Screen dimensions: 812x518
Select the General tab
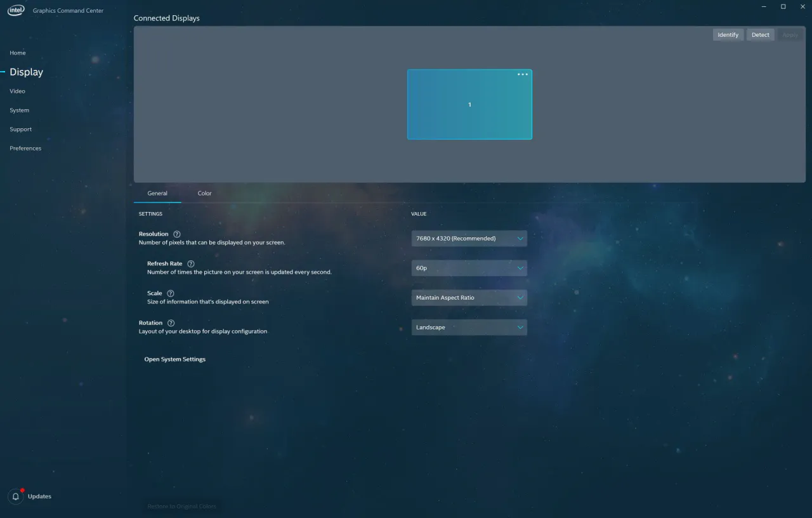(157, 194)
